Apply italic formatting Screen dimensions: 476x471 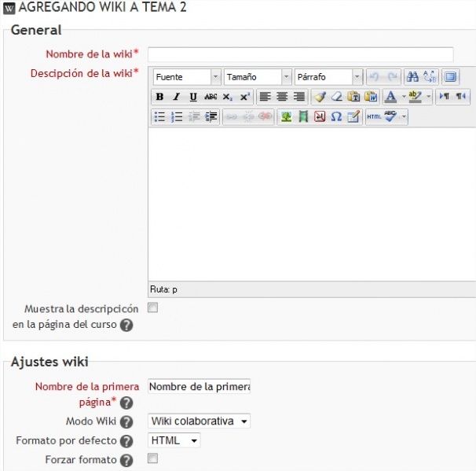pos(176,97)
